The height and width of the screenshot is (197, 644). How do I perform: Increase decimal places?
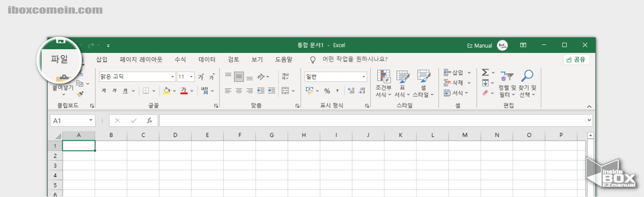tap(351, 91)
